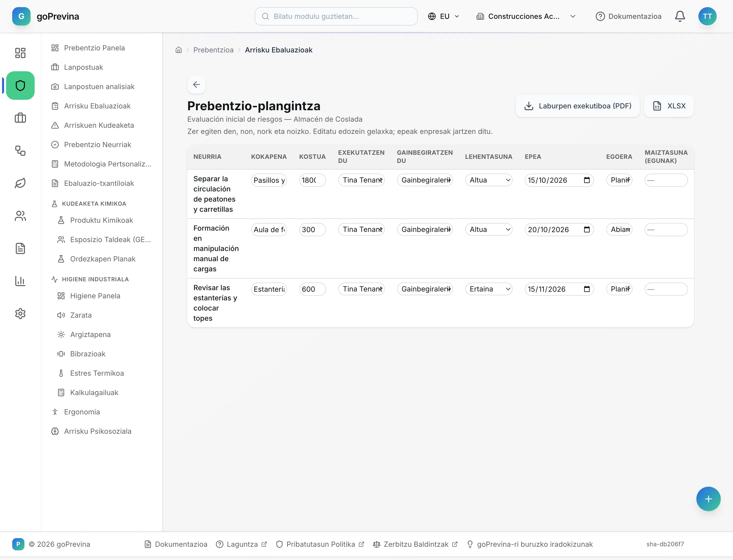Open Argiztapena sidebar item
Viewport: 733px width, 560px height.
105,335
